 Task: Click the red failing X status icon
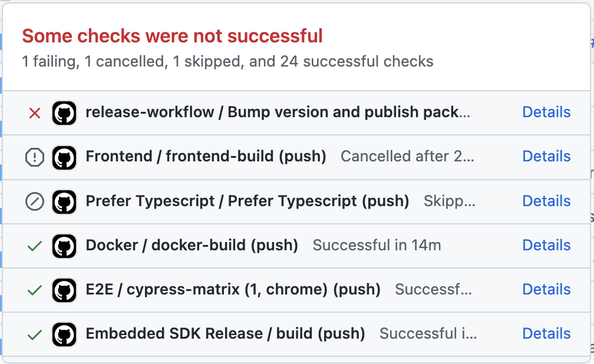[34, 113]
